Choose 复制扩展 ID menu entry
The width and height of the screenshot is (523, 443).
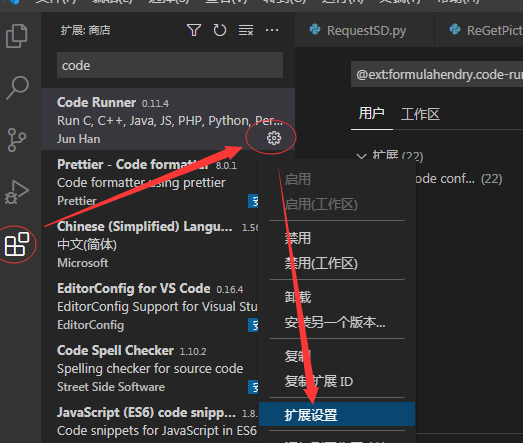click(337, 381)
